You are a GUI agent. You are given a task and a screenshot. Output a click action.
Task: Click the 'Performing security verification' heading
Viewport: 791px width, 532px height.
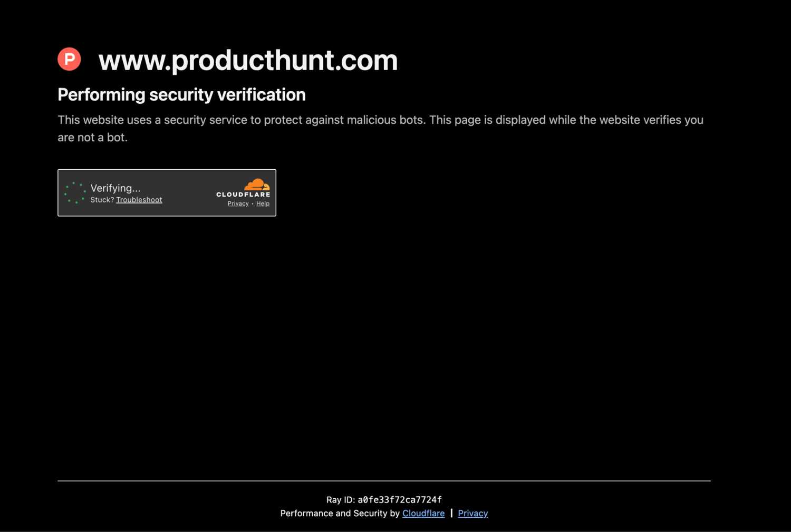[181, 95]
